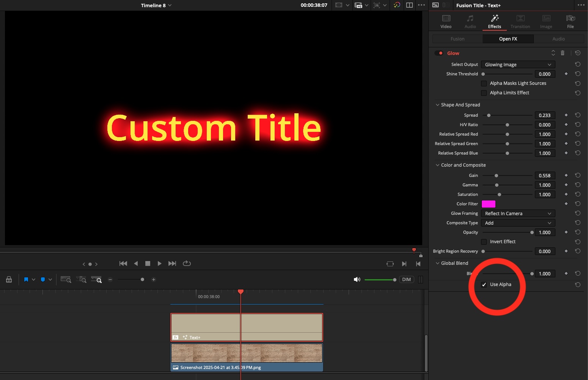Select the Open FX sub-tab
Viewport: 588px width, 380px height.
click(508, 39)
